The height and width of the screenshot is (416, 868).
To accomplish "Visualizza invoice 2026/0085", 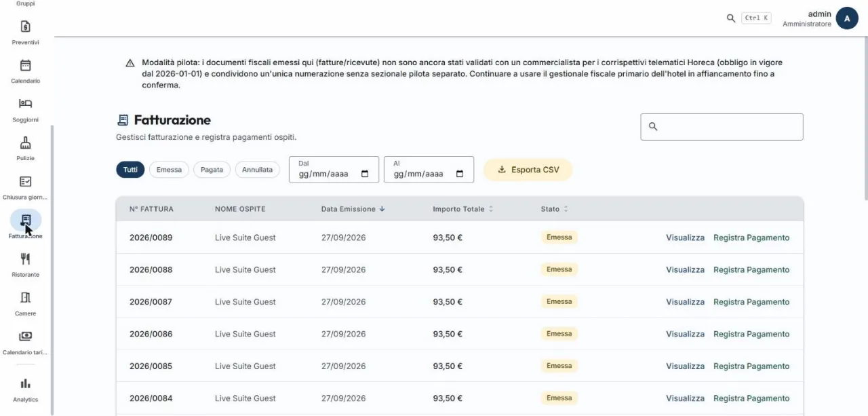I will click(685, 366).
